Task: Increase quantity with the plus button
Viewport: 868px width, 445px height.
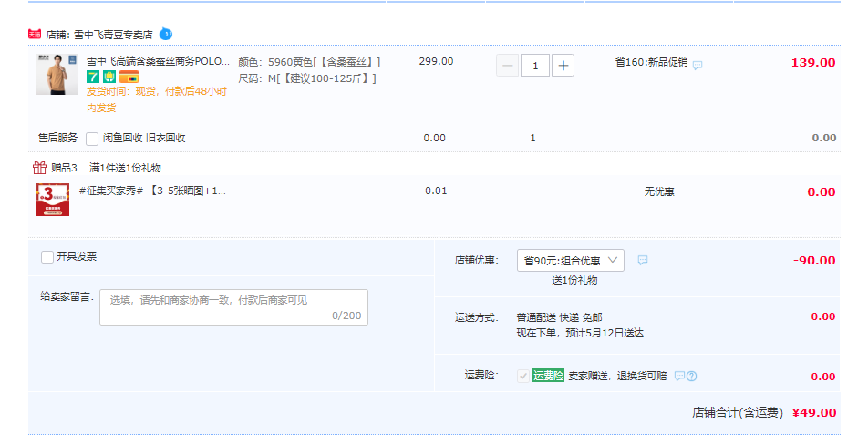Action: tap(563, 66)
